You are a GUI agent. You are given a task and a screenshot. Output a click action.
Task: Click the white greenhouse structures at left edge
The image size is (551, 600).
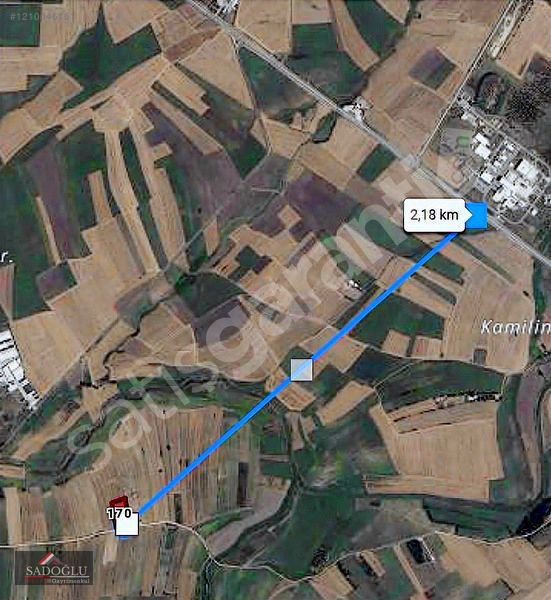point(13,365)
